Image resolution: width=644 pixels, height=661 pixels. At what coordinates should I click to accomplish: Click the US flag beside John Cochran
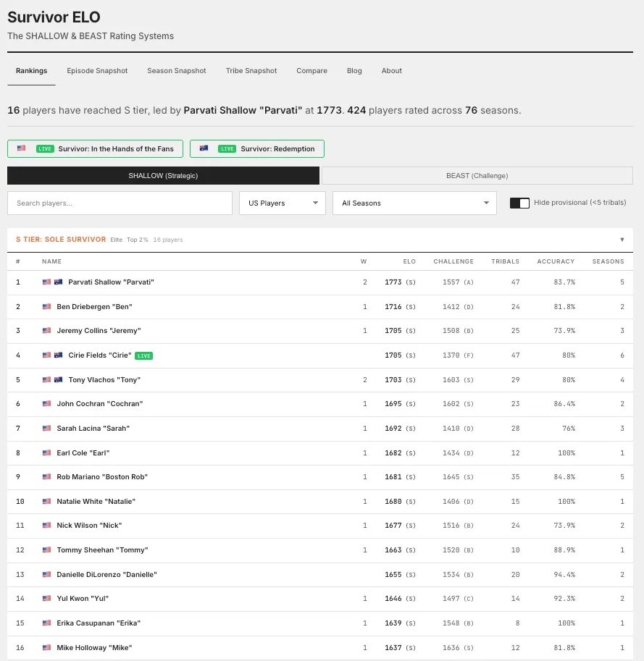point(47,404)
